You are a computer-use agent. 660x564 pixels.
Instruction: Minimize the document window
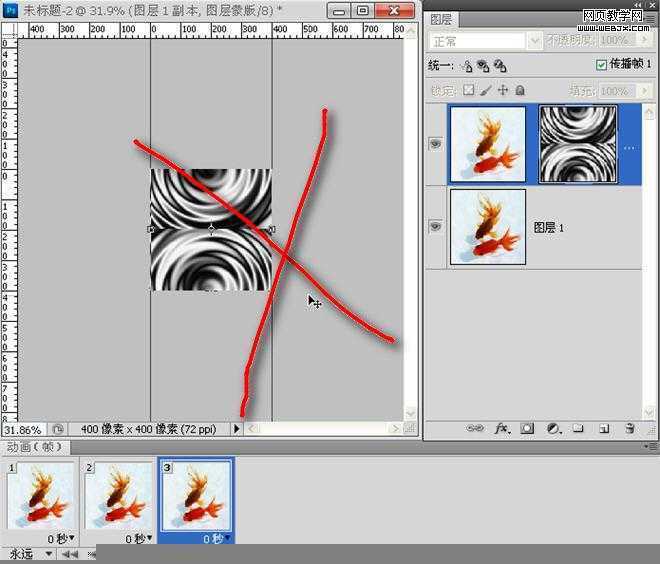338,11
